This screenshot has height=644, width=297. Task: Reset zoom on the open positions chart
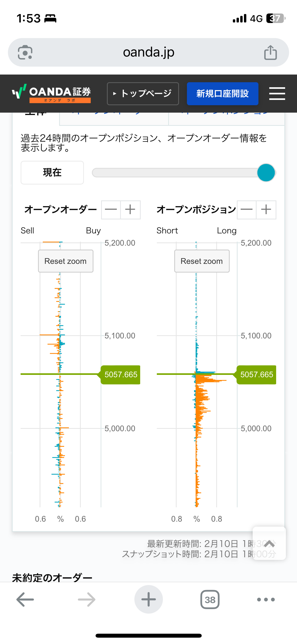(202, 261)
